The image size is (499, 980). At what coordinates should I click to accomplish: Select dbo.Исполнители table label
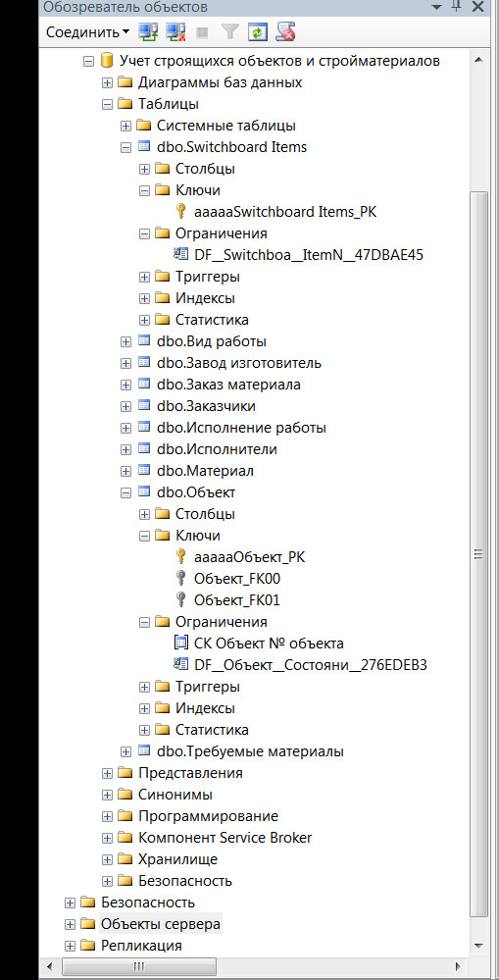(217, 449)
